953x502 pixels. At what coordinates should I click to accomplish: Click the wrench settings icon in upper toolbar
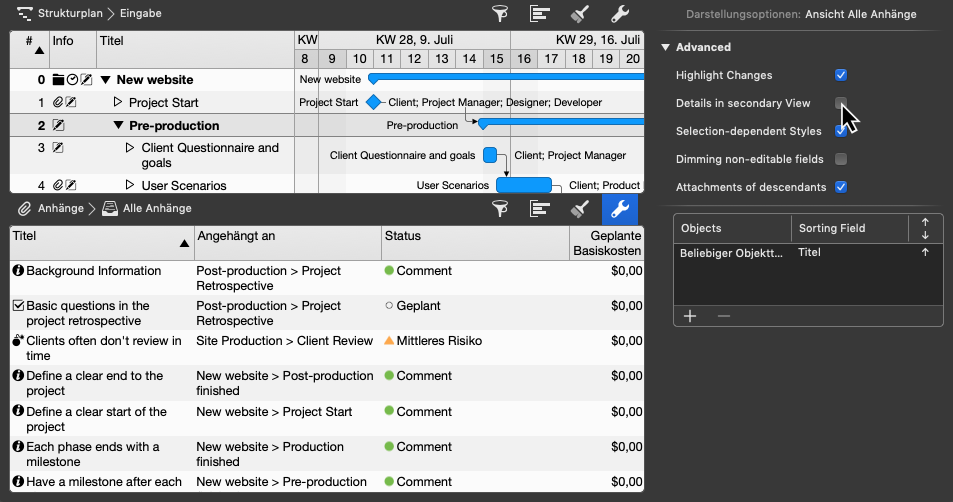click(x=619, y=14)
